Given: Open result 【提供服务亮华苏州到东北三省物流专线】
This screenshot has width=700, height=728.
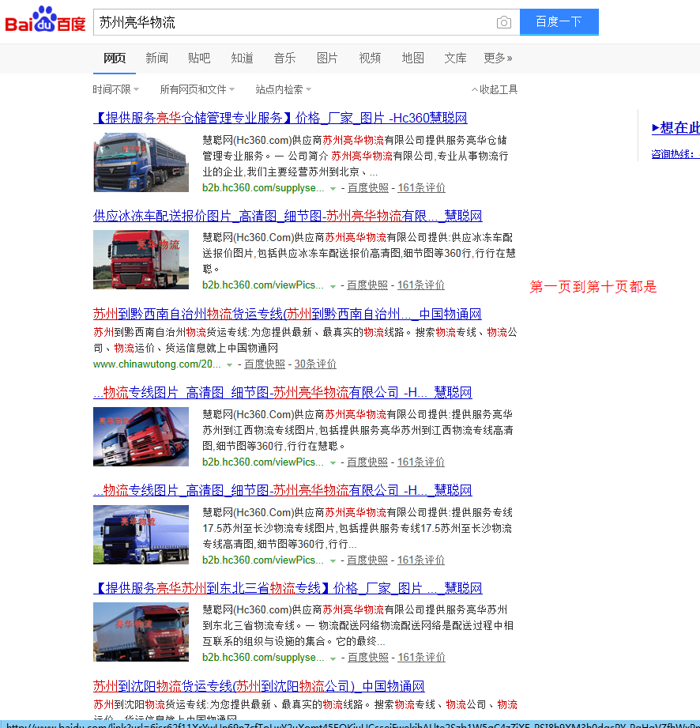Looking at the screenshot, I should click(288, 588).
